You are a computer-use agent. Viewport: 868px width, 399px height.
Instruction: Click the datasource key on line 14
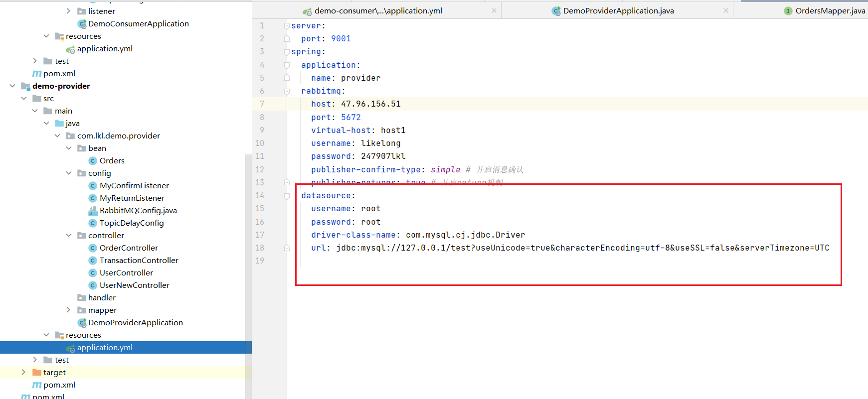tap(326, 196)
